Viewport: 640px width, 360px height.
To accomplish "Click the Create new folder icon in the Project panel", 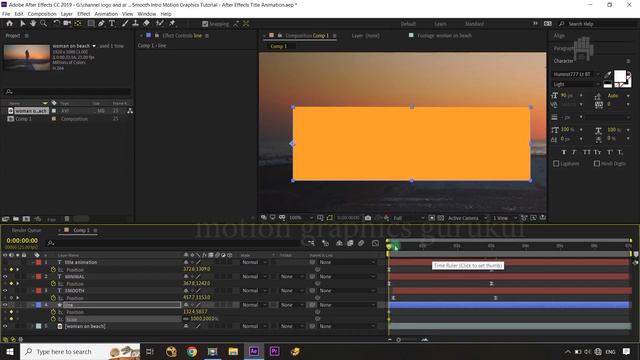I will tap(16, 219).
